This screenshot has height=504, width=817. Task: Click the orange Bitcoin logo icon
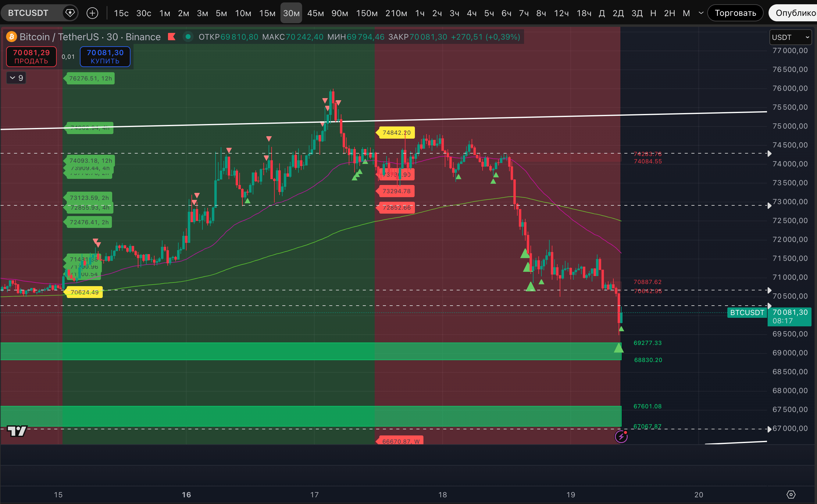(x=11, y=37)
